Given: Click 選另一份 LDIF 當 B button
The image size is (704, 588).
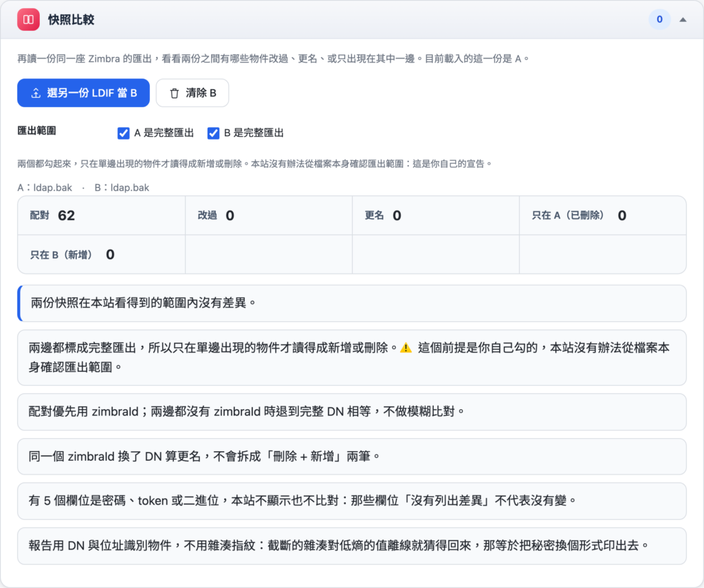Looking at the screenshot, I should tap(83, 93).
